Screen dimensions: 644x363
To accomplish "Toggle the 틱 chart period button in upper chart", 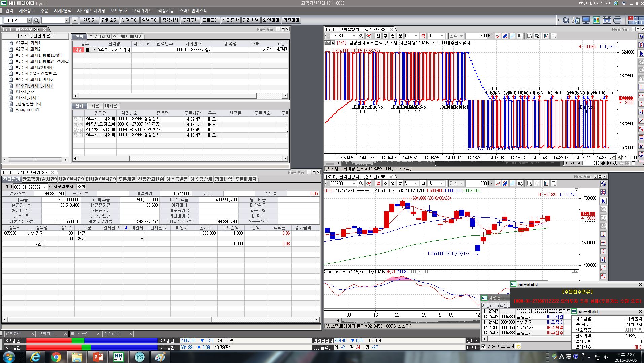I will 423,36.
